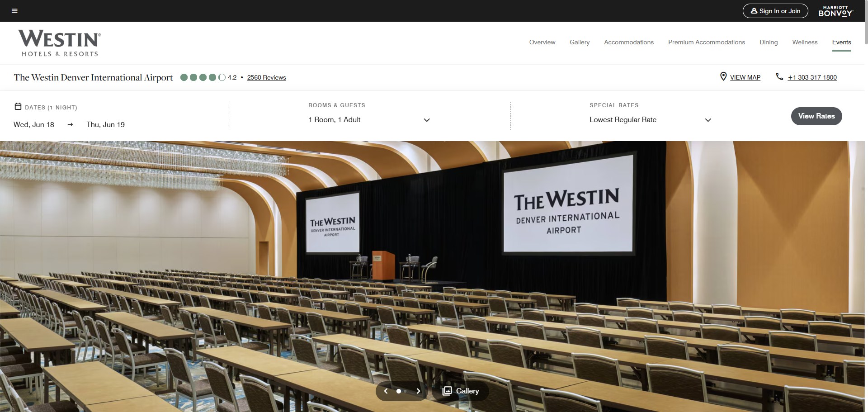Screen dimensions: 868x412
Task: Click the hotel name heading
Action: [93, 77]
